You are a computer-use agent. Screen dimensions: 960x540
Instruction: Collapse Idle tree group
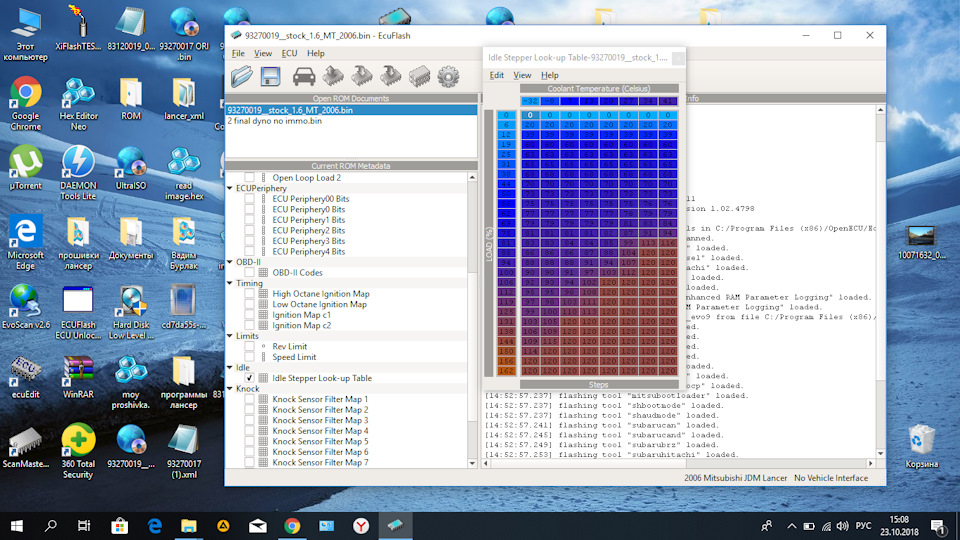[x=230, y=368]
